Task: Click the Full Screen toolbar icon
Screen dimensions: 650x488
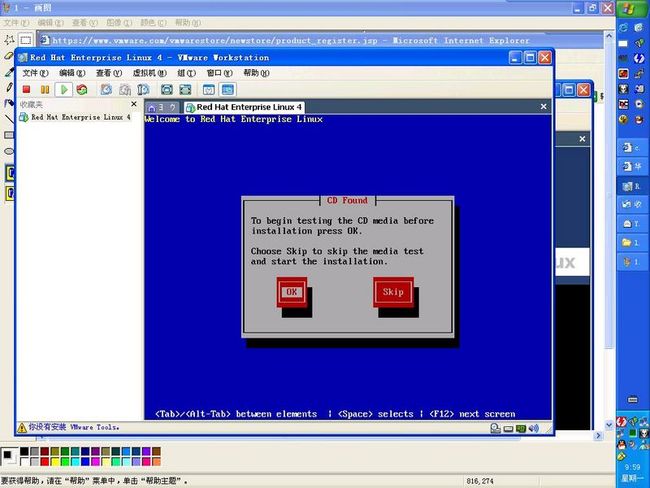Action: click(167, 90)
